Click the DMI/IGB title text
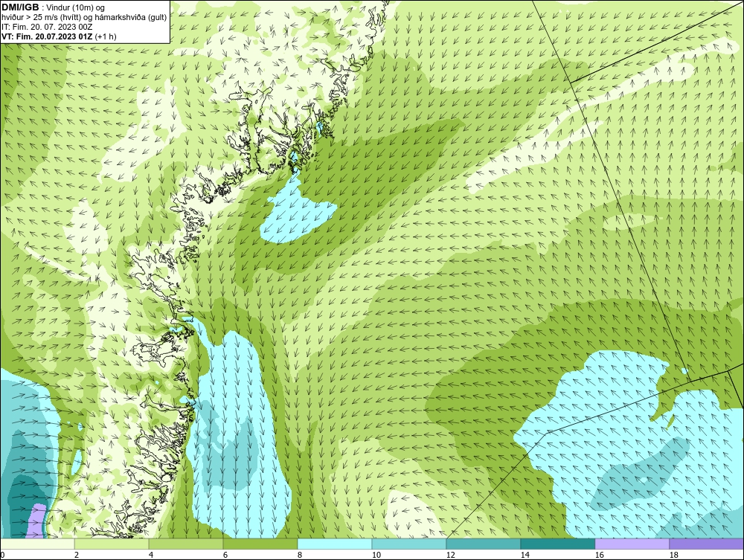 (20, 7)
